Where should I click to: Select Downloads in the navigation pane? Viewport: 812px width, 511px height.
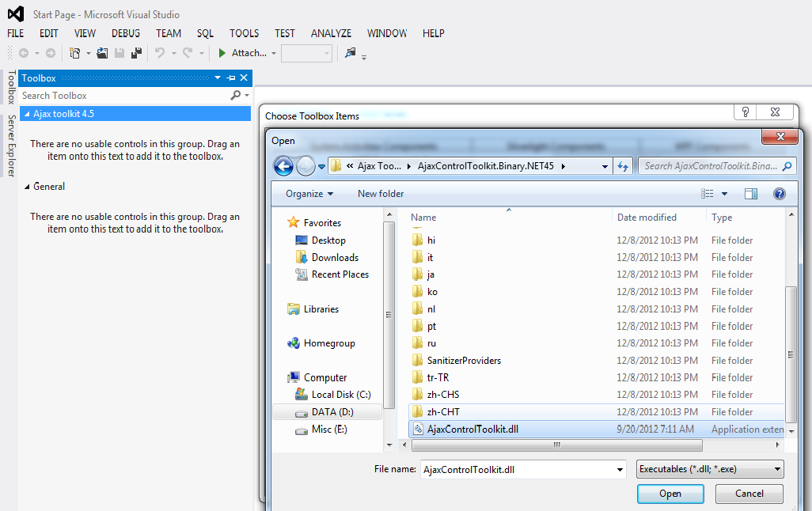[335, 257]
